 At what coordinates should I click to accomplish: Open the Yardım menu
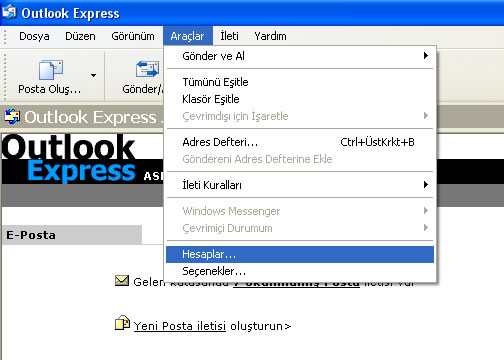tap(270, 36)
